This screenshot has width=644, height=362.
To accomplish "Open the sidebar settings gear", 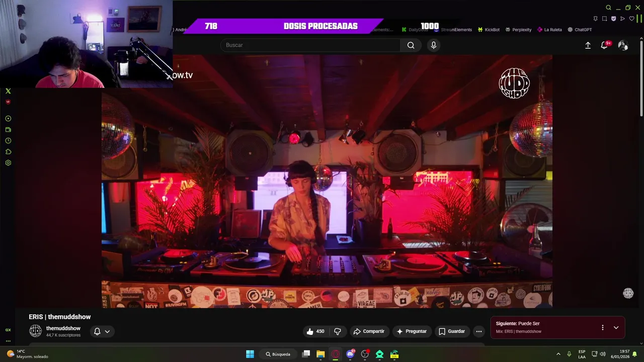I will pyautogui.click(x=8, y=163).
